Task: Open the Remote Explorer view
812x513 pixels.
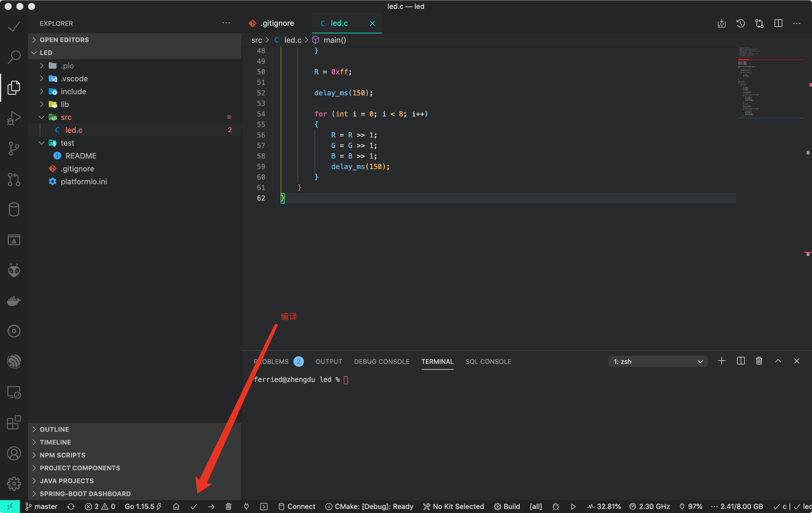Action: 14,392
